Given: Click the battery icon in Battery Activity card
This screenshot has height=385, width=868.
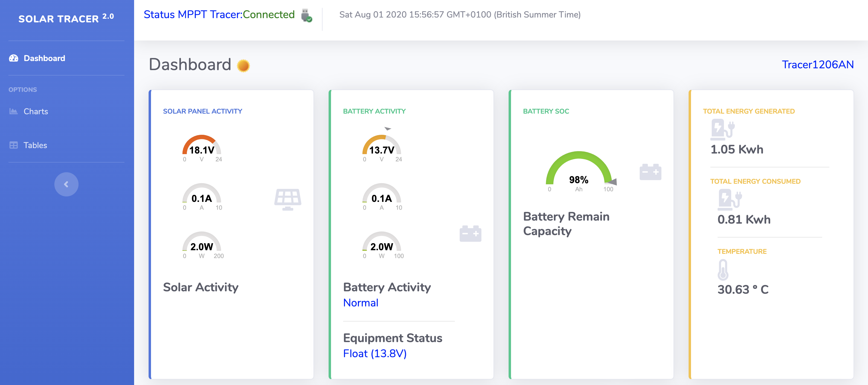Looking at the screenshot, I should (470, 233).
